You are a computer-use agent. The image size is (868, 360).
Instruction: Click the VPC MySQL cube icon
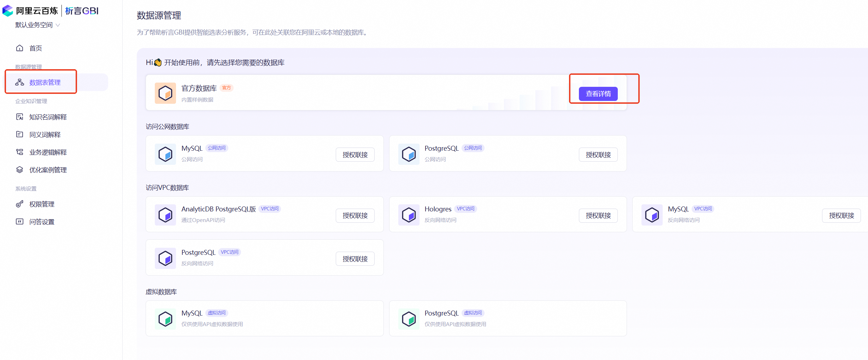coord(652,215)
